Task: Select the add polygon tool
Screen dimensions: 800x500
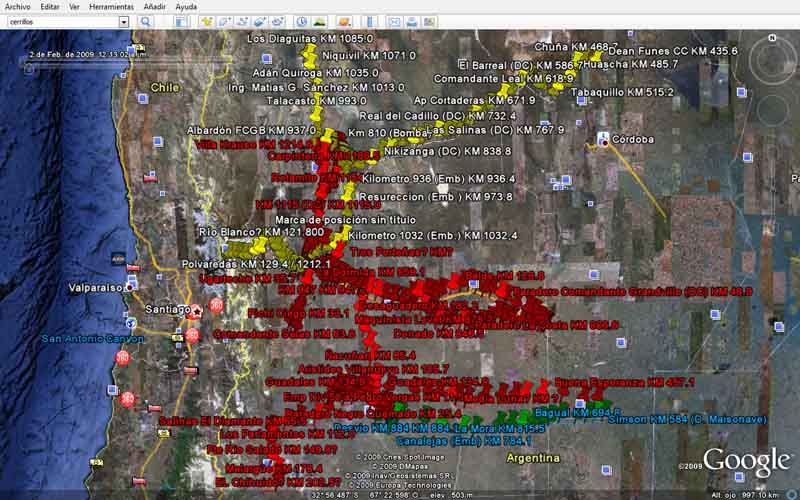Action: [x=224, y=21]
